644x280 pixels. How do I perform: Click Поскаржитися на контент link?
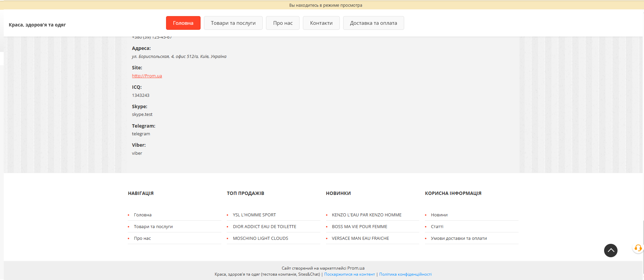click(350, 274)
